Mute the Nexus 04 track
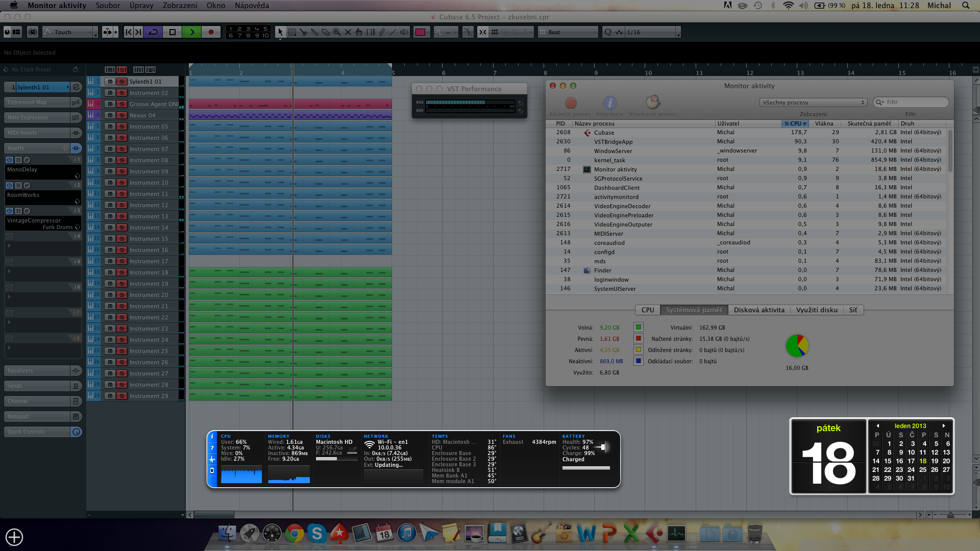The width and height of the screenshot is (980, 551). click(110, 115)
